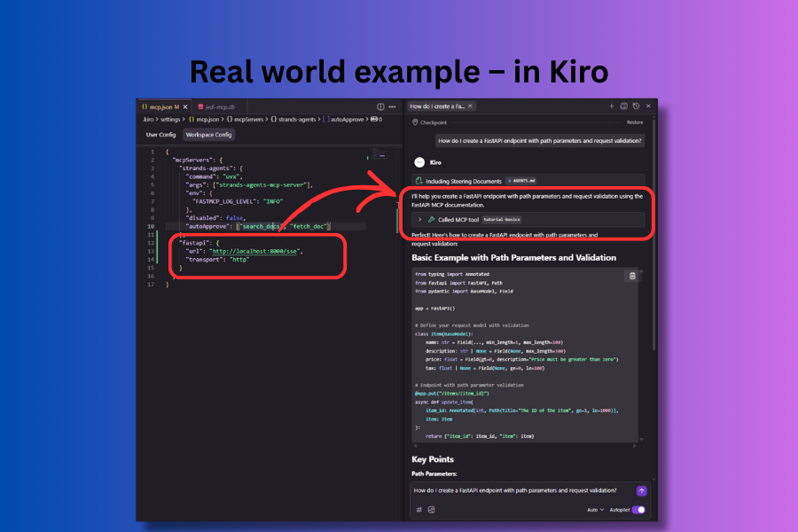Copy the code block with clipboard icon
Viewport: 798px width, 532px height.
coord(632,276)
